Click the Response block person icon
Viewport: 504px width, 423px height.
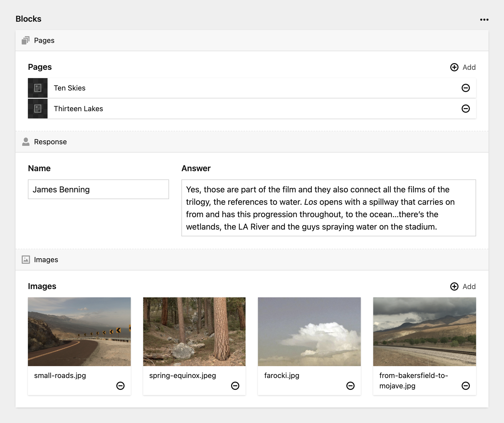(26, 142)
